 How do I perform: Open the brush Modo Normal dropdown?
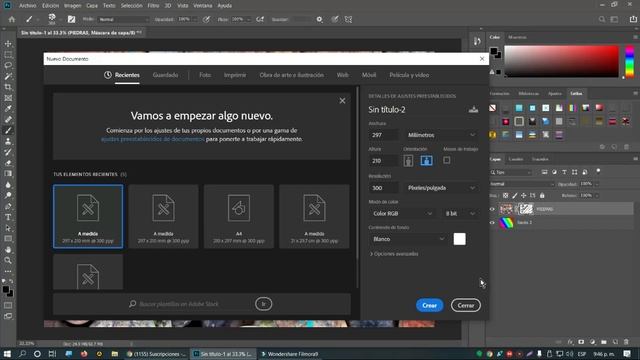pyautogui.click(x=123, y=19)
